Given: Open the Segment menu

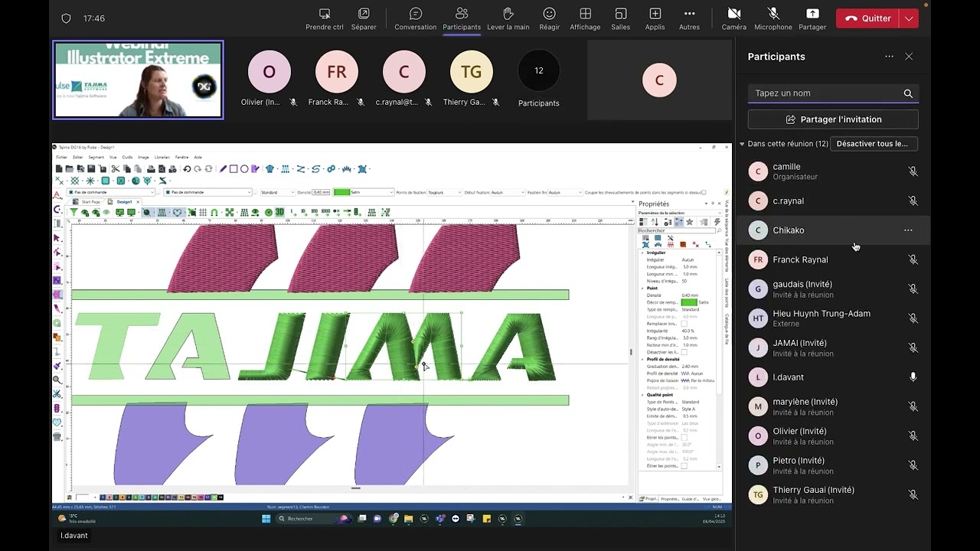Looking at the screenshot, I should click(x=95, y=157).
